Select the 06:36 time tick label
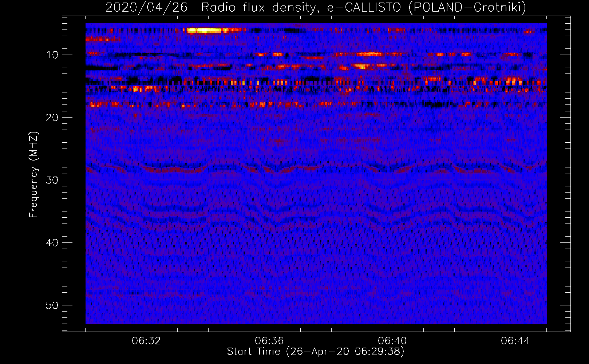589x364 pixels. click(x=269, y=341)
